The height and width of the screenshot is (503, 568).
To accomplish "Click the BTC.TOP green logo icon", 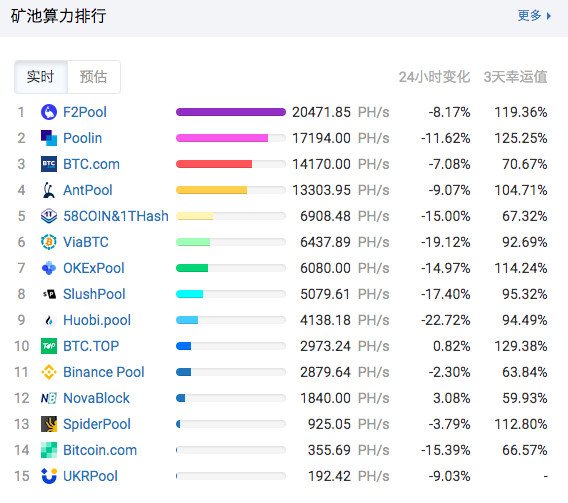I will coord(49,346).
